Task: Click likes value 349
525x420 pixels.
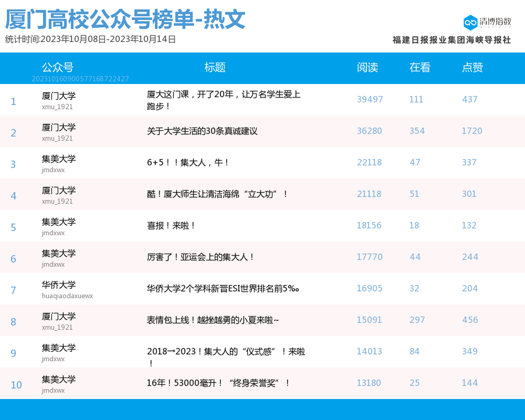Action: tap(469, 351)
